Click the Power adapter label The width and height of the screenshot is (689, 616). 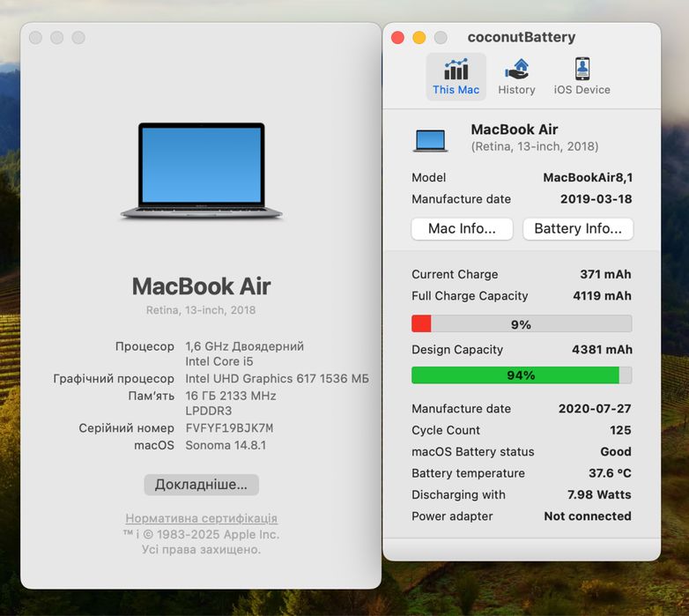tap(452, 516)
